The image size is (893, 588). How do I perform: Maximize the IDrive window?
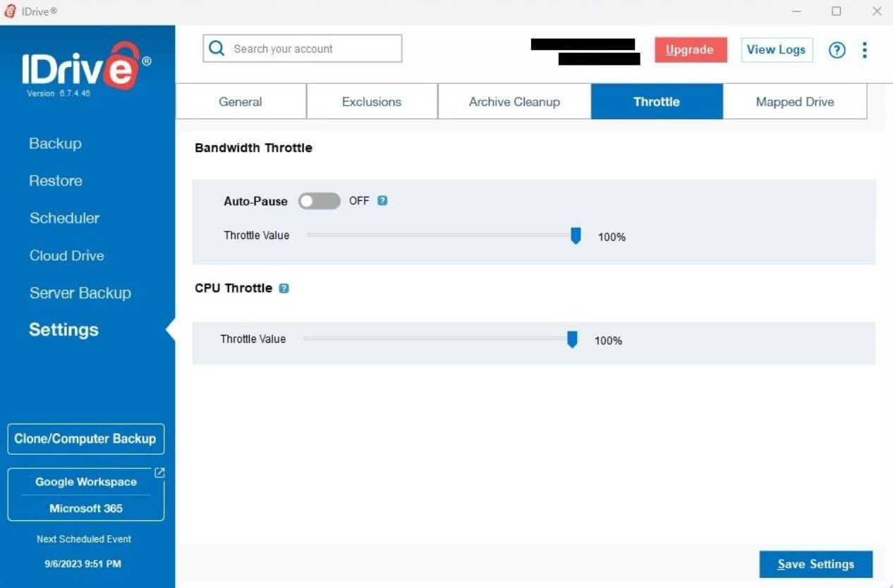click(x=837, y=11)
